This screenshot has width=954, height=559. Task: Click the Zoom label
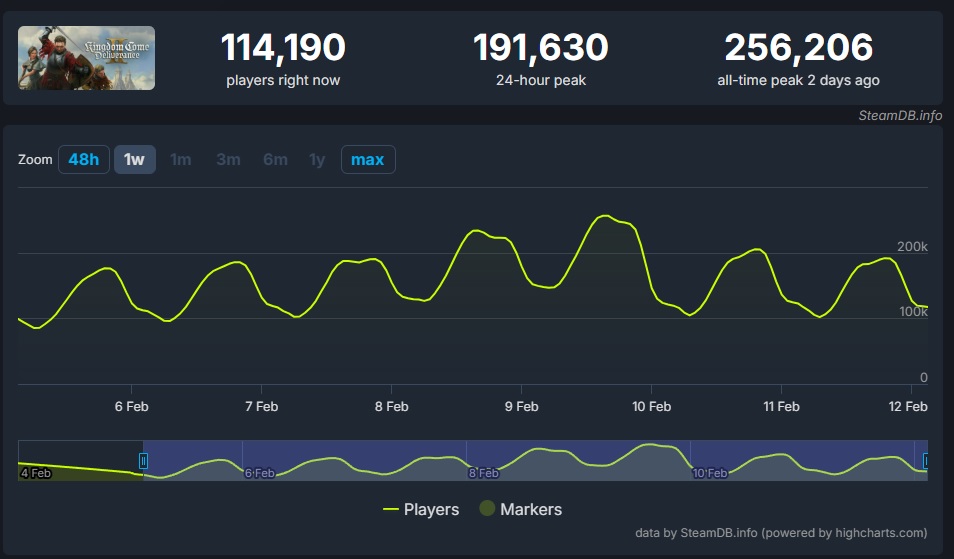pyautogui.click(x=35, y=159)
